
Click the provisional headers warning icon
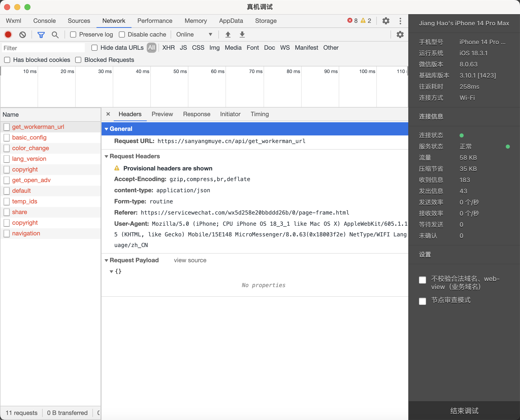click(x=117, y=168)
